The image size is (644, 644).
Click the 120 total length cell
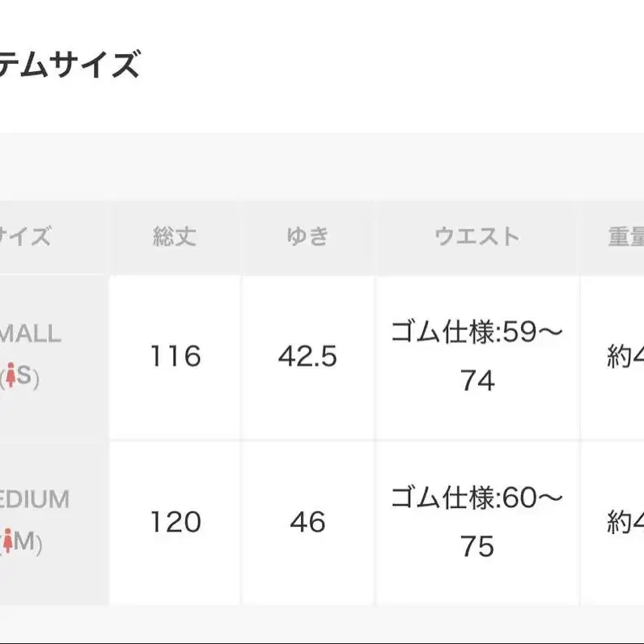point(176,523)
